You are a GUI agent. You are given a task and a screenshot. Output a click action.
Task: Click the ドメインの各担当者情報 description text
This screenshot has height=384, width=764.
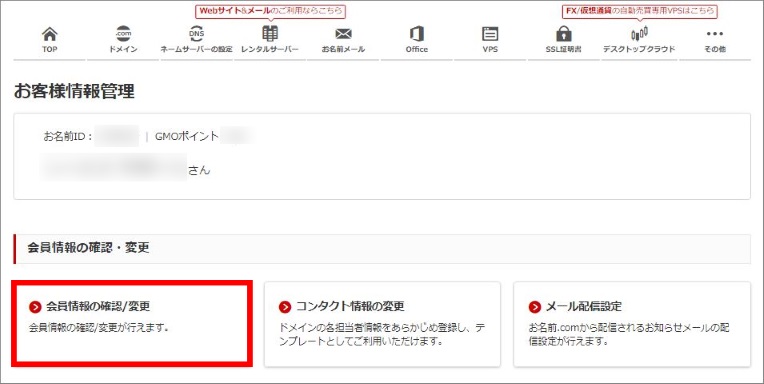click(382, 334)
